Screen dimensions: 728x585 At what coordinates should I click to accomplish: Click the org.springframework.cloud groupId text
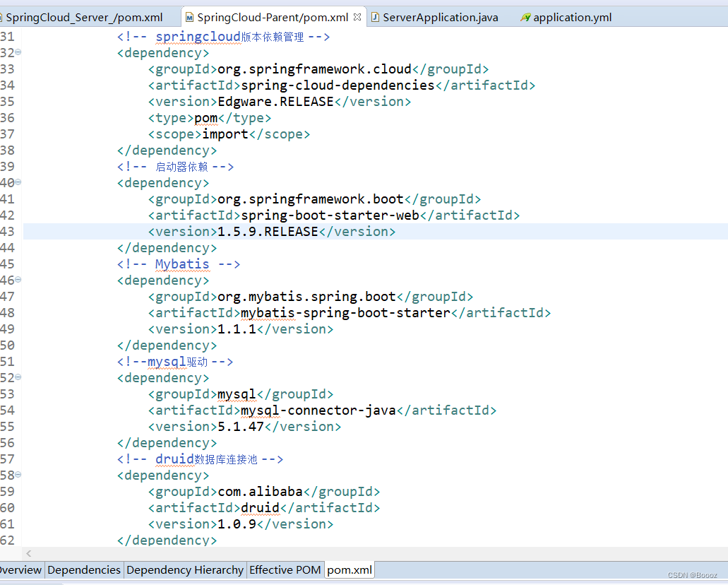315,69
